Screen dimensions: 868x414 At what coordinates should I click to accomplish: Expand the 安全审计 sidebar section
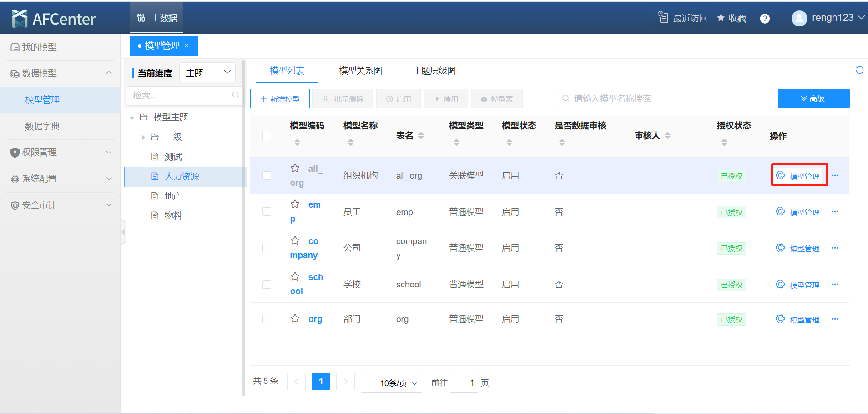point(109,205)
